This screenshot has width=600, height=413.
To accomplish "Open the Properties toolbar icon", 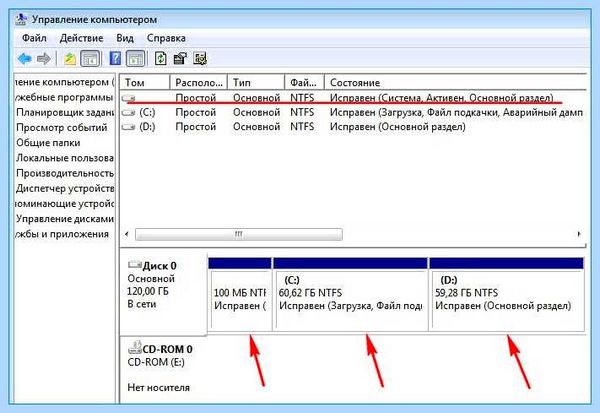I will [x=180, y=59].
